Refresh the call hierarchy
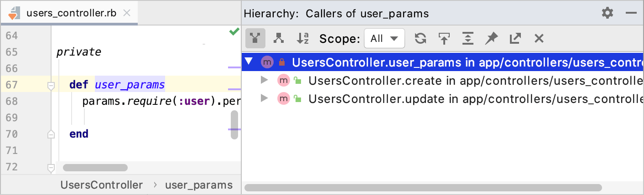Screen dimensions: 644x195 [x=420, y=39]
